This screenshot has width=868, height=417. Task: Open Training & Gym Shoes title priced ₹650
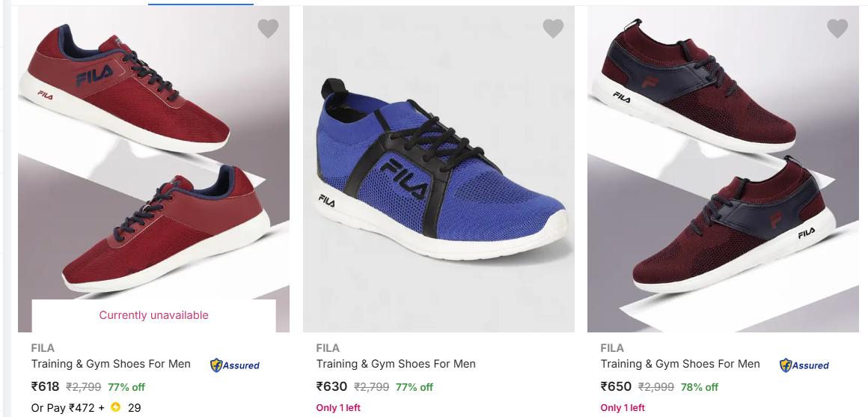point(680,364)
